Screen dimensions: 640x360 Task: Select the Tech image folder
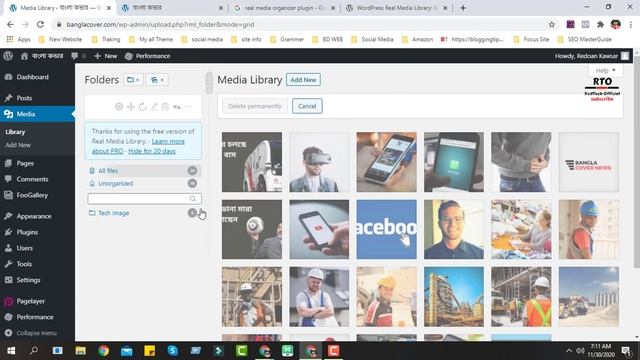(x=143, y=213)
